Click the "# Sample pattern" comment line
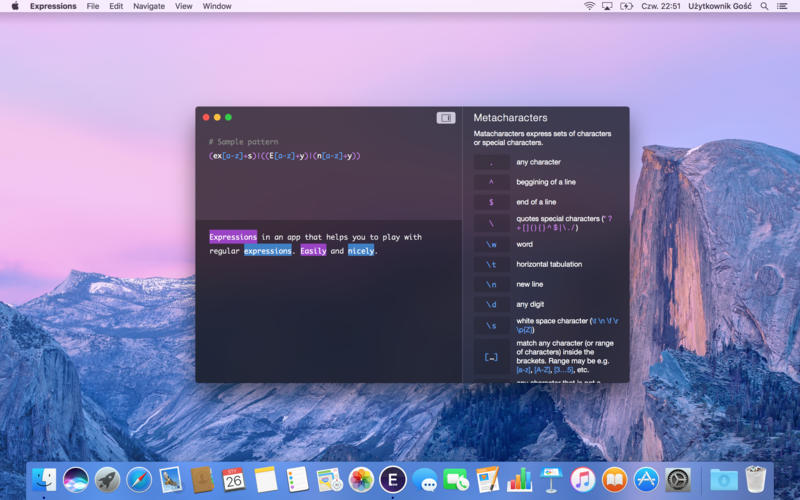This screenshot has width=800, height=500. 243,142
